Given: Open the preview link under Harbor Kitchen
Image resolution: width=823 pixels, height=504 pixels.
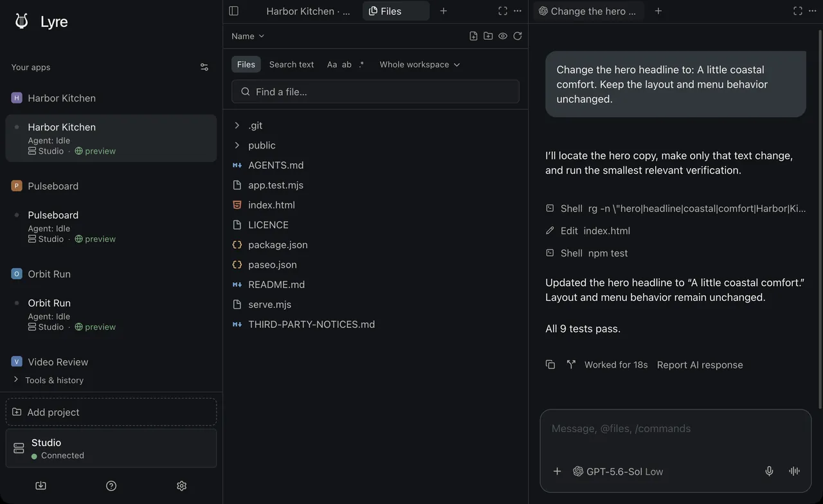Looking at the screenshot, I should (x=95, y=151).
